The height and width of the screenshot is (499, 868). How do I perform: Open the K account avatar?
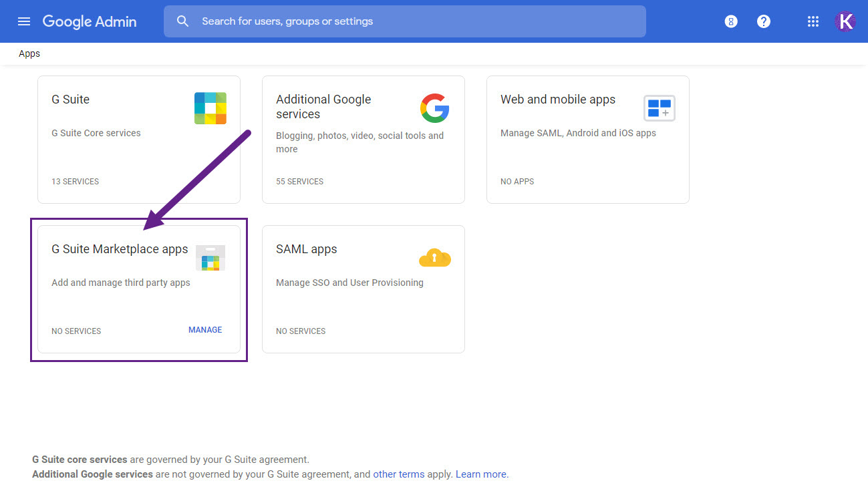(x=845, y=21)
